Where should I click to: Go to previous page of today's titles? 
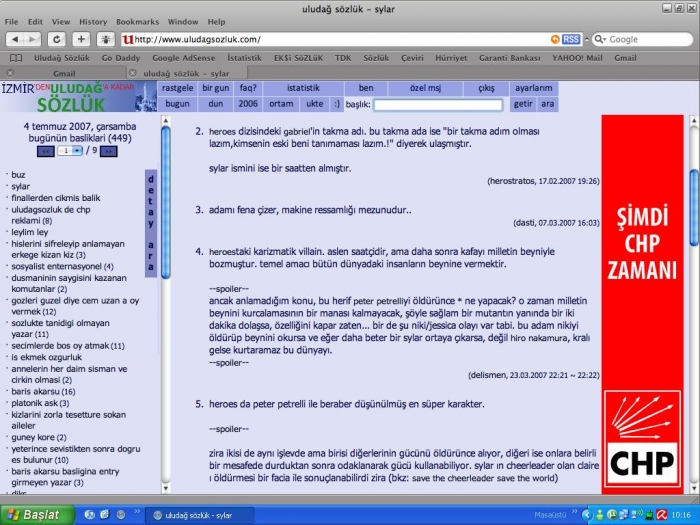pyautogui.click(x=46, y=151)
